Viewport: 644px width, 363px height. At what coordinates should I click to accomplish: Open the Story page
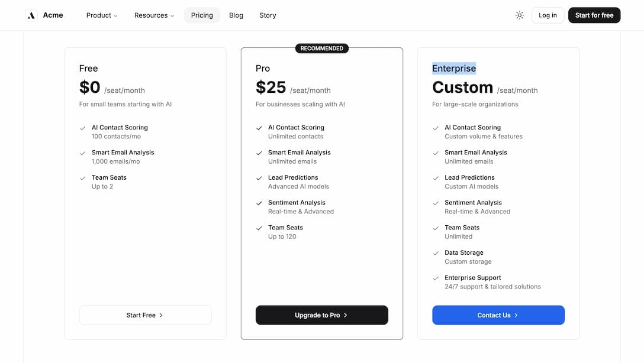coord(267,15)
